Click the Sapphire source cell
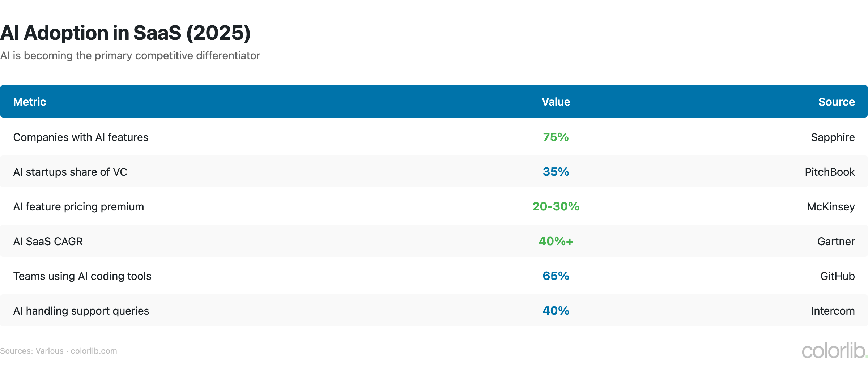Viewport: 868px width, 371px height. (x=833, y=137)
